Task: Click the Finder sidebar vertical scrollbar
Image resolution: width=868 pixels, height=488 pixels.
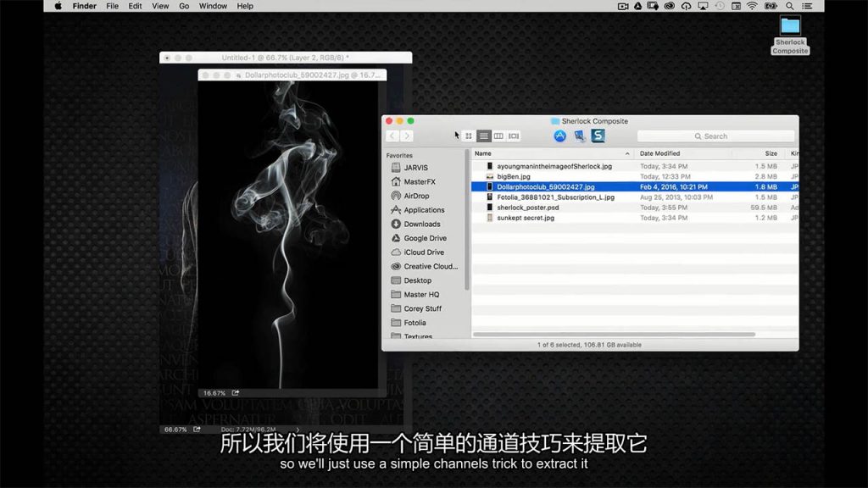Action: (467, 220)
